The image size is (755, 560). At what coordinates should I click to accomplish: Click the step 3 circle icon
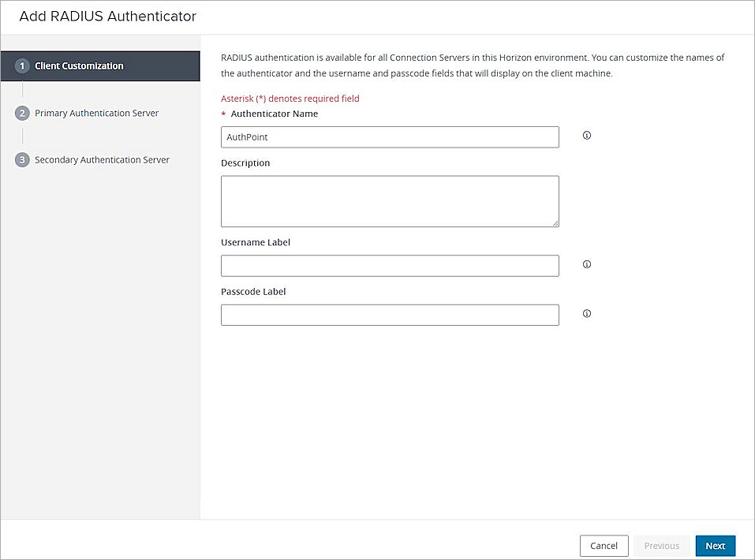click(x=22, y=159)
